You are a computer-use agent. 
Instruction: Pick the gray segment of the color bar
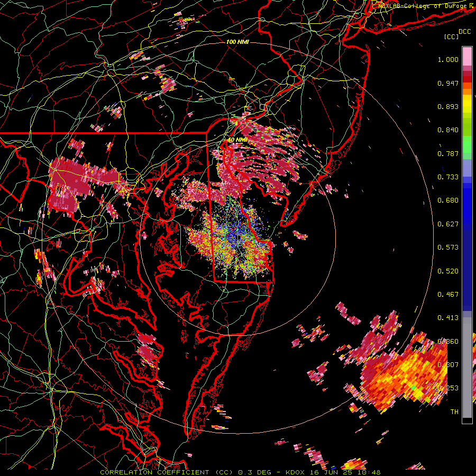click(x=467, y=368)
